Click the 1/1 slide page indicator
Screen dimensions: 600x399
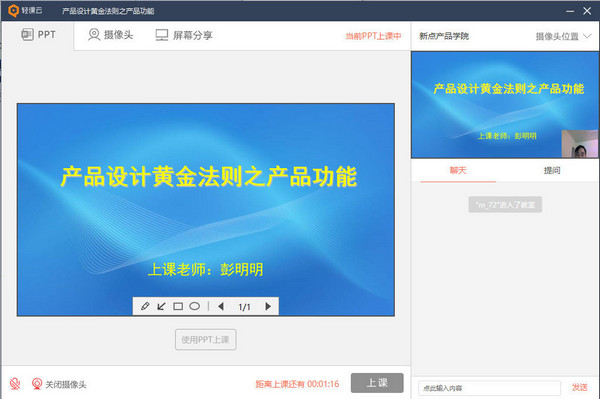click(244, 307)
